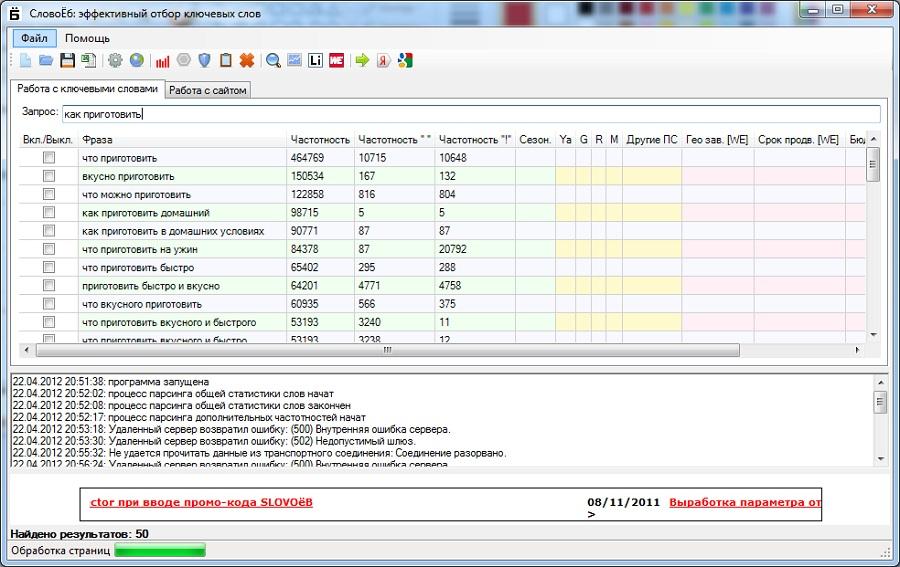Sort by the Сезон. column header
Screen dimensions: 900x567
pos(535,139)
